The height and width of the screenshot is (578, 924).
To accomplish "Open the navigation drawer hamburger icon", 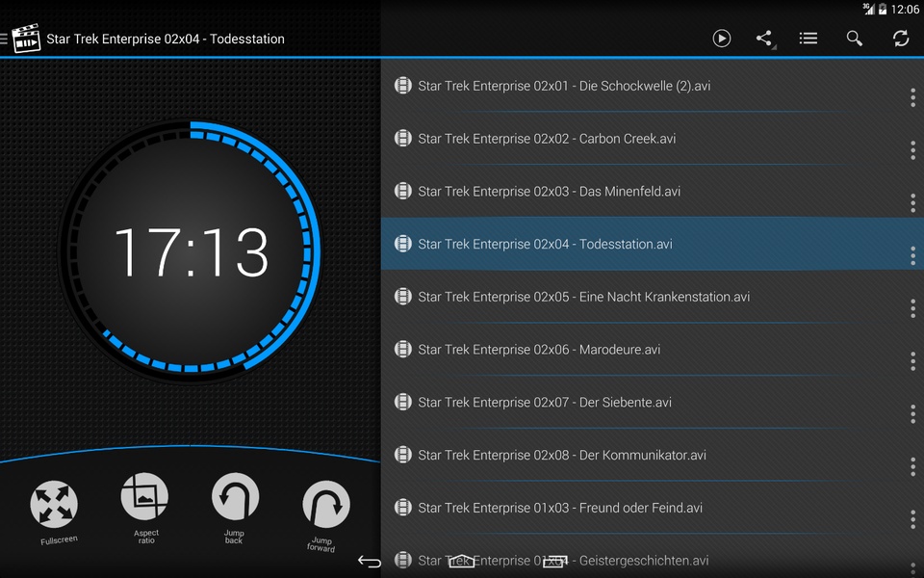I will [x=4, y=39].
